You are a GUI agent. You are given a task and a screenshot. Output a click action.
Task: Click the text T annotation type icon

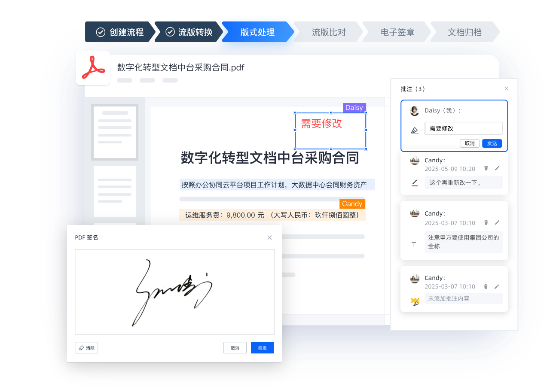[x=414, y=244]
